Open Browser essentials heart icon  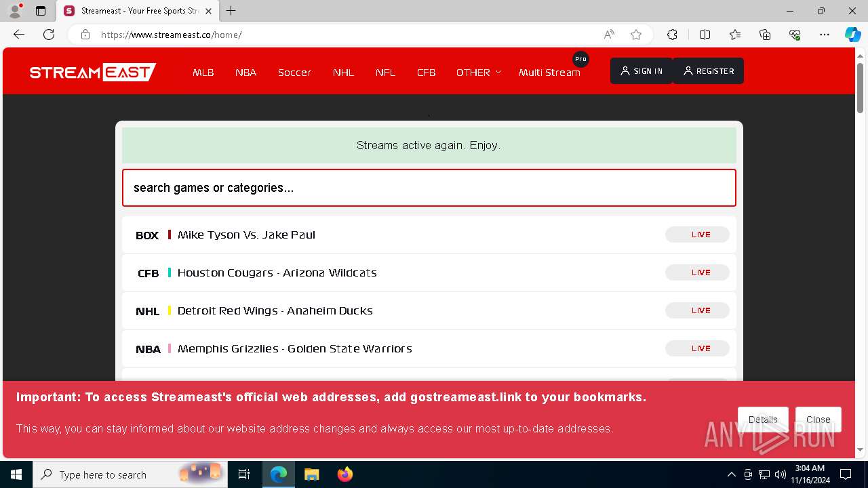[x=795, y=35]
